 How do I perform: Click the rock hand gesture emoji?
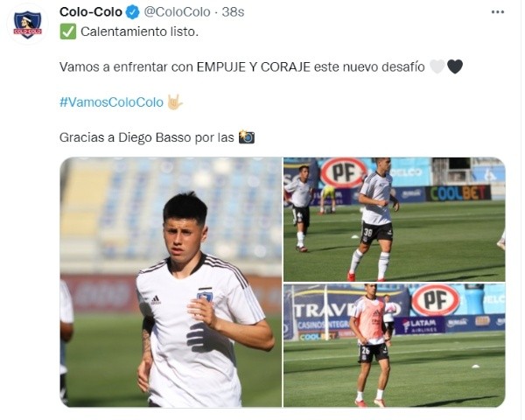(x=174, y=101)
